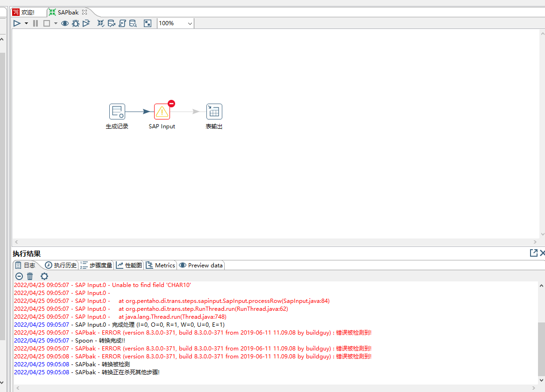Open the 性能图 tab
The image size is (545, 392).
(x=129, y=265)
